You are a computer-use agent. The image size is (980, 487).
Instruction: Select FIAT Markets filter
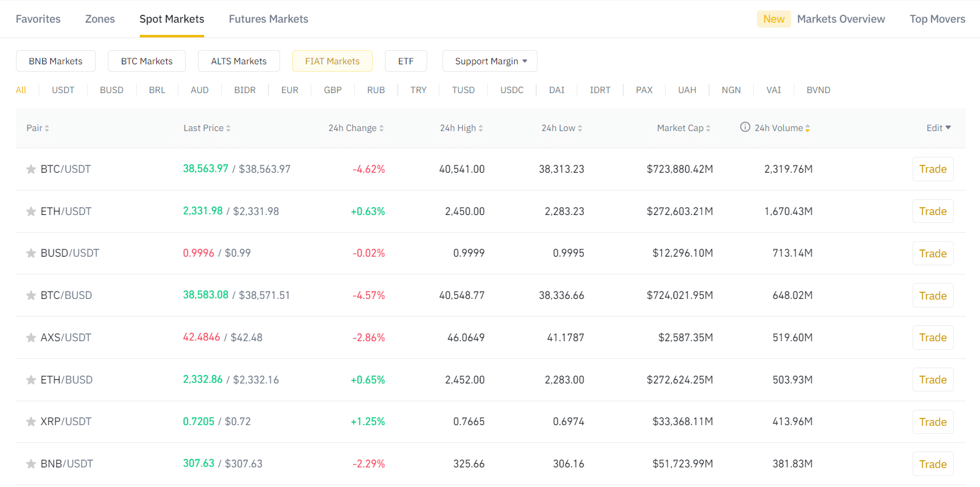coord(332,61)
